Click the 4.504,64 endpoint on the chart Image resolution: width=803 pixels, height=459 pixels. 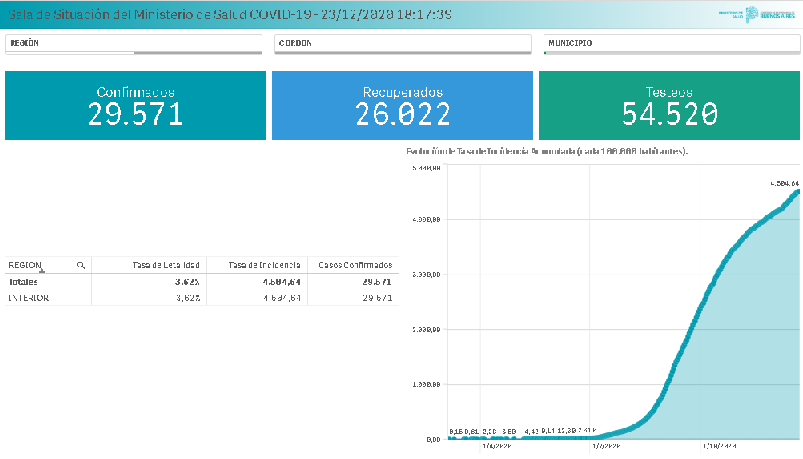(x=797, y=191)
